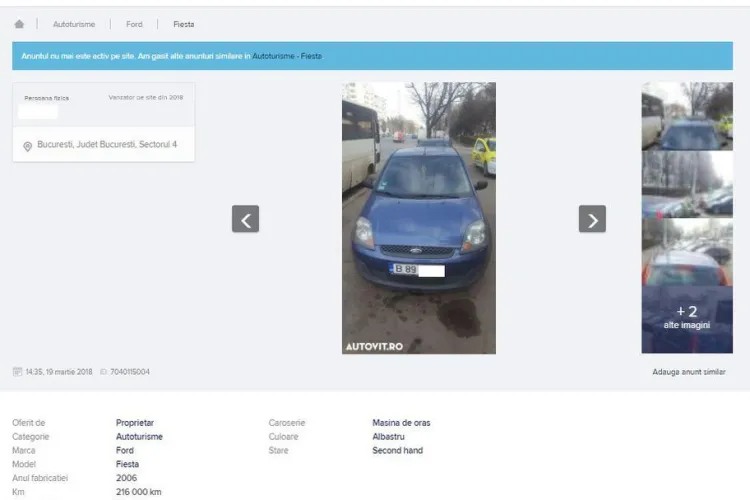Open similar listings link Autoturisme - Fiesta

pyautogui.click(x=287, y=56)
